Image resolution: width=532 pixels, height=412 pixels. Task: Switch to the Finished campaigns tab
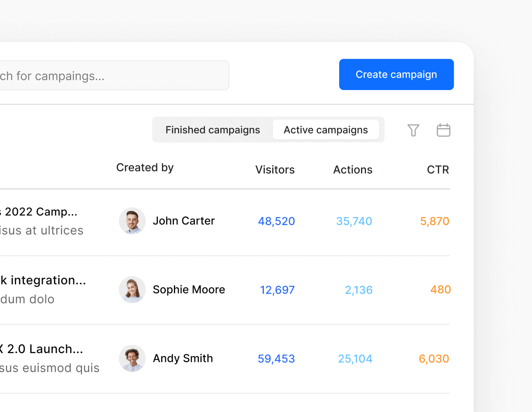[x=212, y=130]
